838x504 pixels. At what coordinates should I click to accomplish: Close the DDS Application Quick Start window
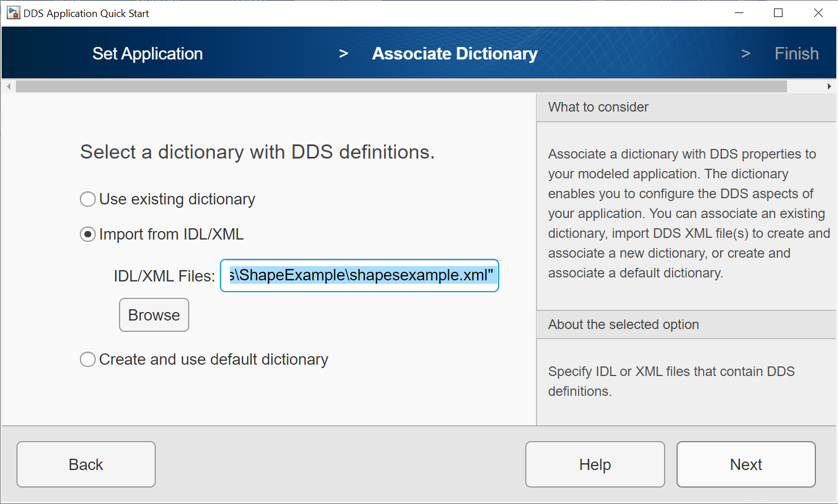coord(818,13)
